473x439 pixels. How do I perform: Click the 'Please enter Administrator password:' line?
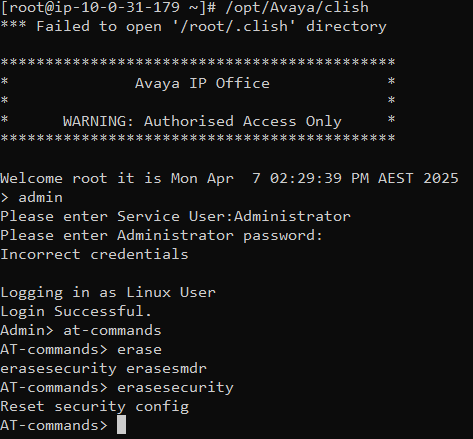pos(161,235)
